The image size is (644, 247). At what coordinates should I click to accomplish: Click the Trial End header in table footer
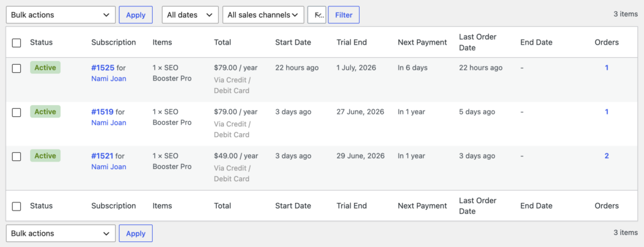[352, 206]
